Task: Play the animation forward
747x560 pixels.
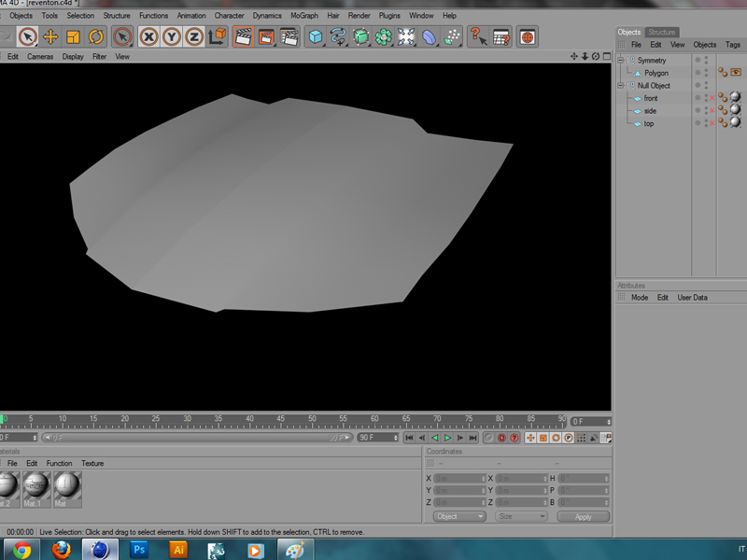Action: 447,437
